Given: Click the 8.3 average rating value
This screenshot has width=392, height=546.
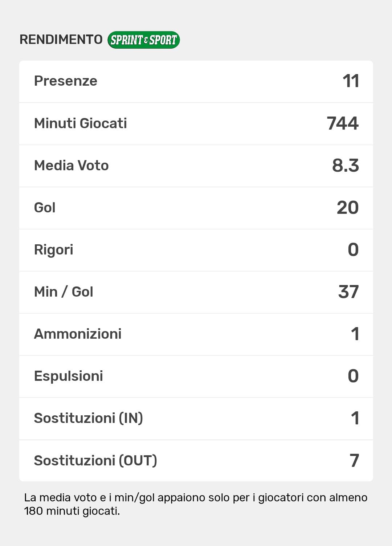Looking at the screenshot, I should click(345, 166).
